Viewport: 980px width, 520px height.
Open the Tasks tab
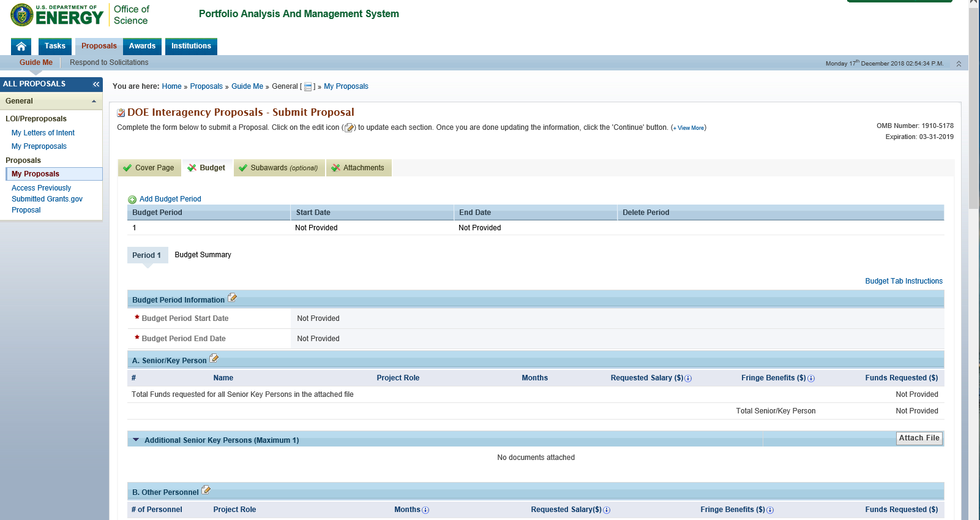click(55, 46)
